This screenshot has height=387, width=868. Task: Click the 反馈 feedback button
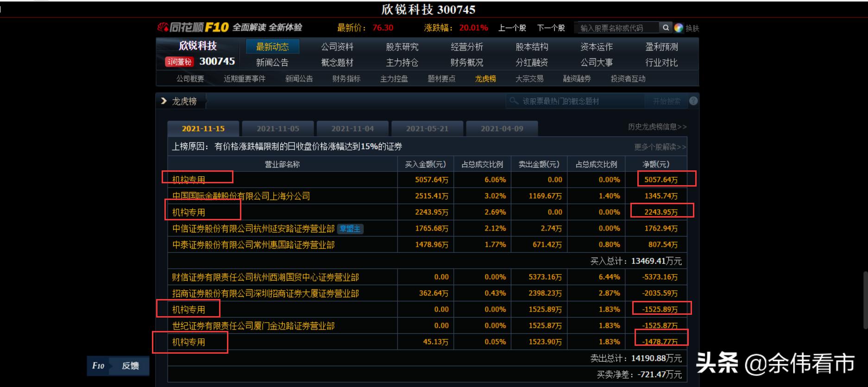click(x=131, y=366)
